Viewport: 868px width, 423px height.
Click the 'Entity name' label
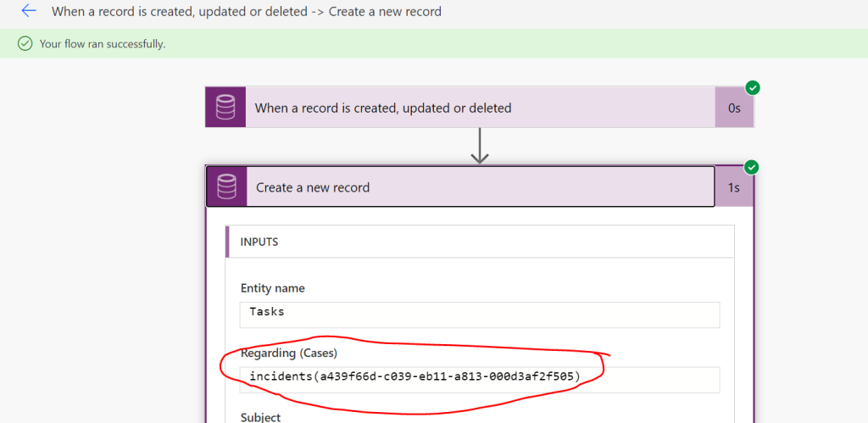(x=272, y=288)
